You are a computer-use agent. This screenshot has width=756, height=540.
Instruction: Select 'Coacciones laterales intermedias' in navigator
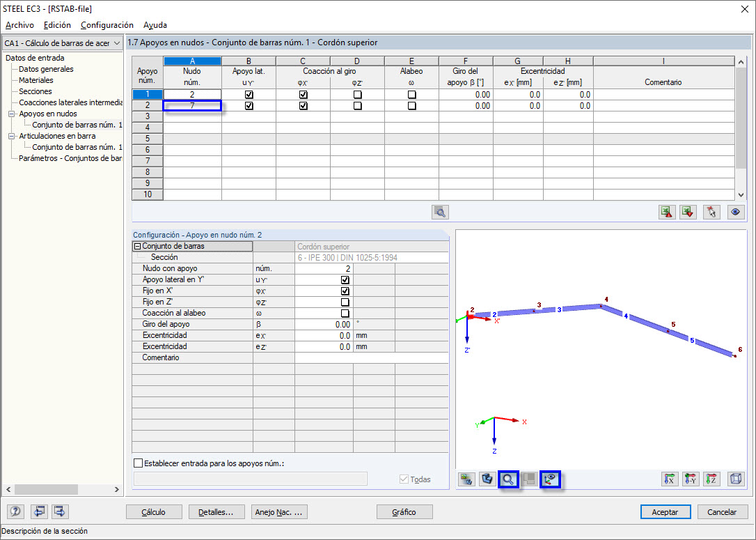pos(70,102)
